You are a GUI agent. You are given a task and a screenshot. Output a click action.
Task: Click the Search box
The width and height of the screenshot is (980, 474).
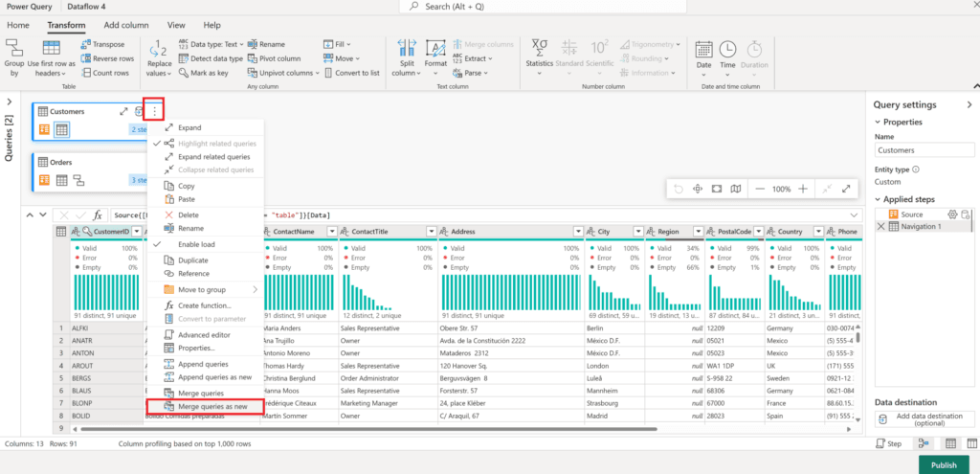[x=542, y=7]
